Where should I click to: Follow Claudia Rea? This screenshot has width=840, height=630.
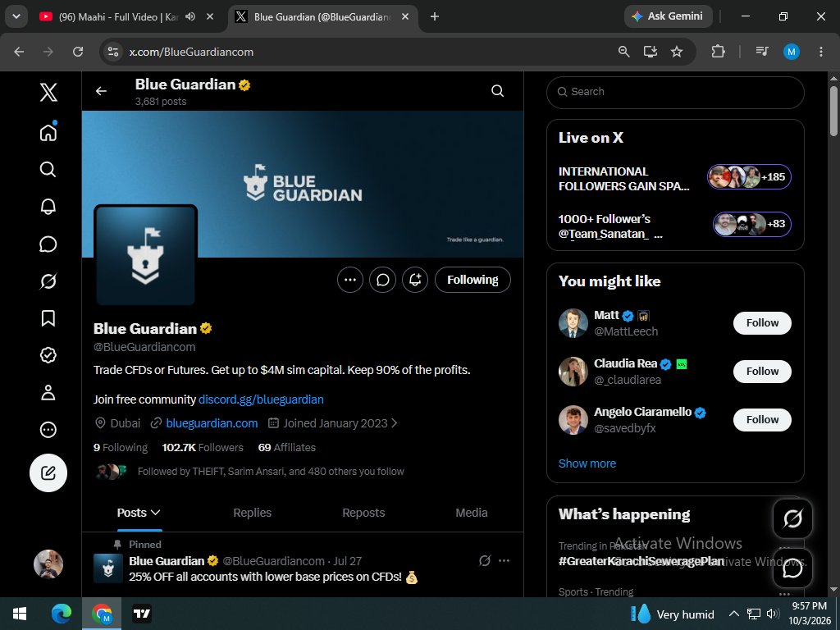pyautogui.click(x=762, y=372)
